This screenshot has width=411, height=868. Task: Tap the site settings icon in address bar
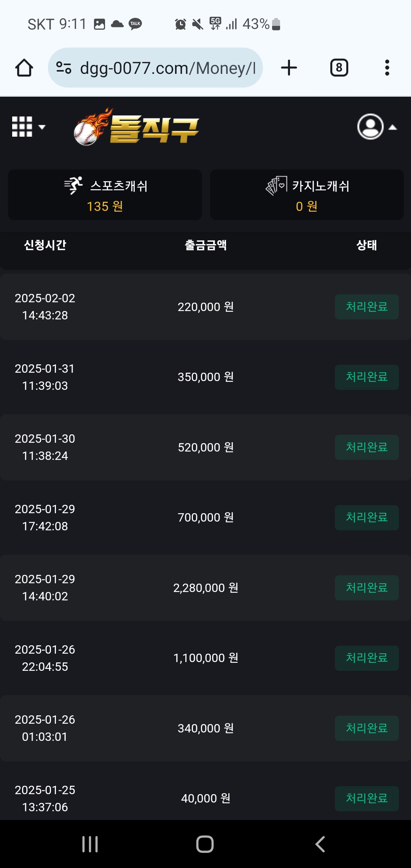tap(64, 68)
